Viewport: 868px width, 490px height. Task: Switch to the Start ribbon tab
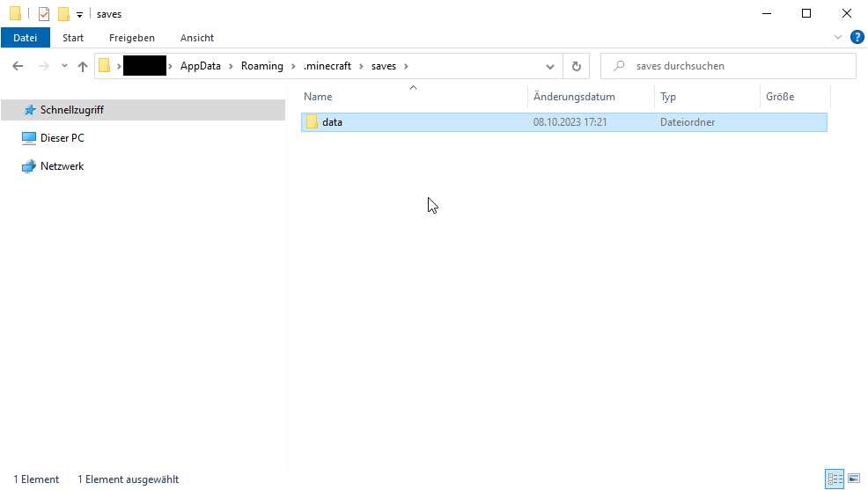pos(73,38)
